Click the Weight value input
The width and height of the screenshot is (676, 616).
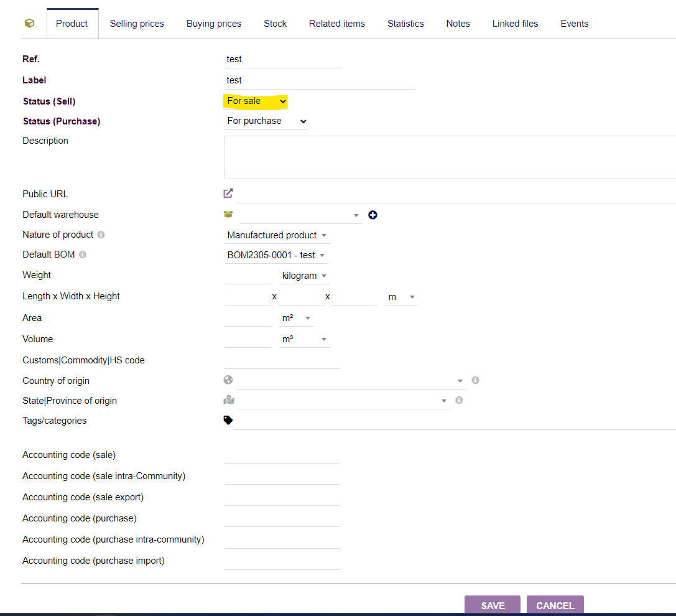coord(248,276)
